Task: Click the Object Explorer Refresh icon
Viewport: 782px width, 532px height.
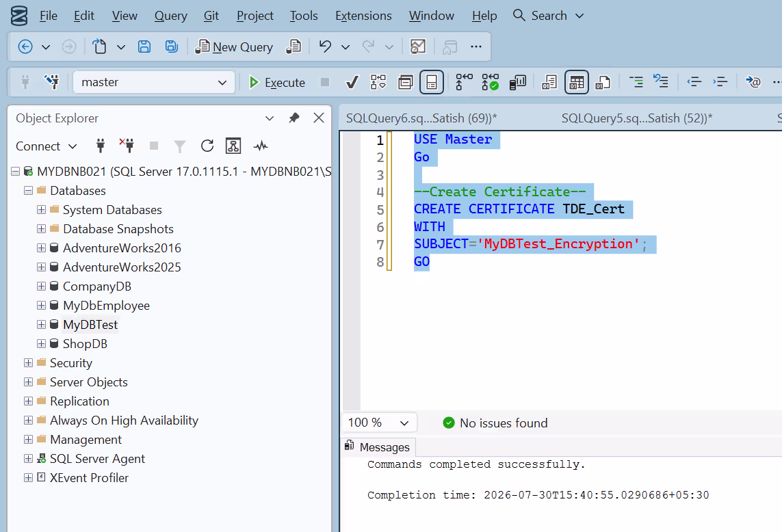Action: coord(207,146)
